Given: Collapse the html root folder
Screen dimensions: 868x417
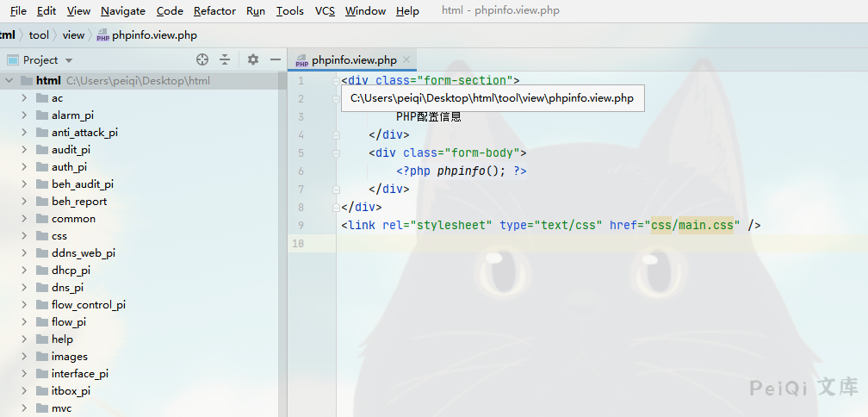Looking at the screenshot, I should 9,81.
